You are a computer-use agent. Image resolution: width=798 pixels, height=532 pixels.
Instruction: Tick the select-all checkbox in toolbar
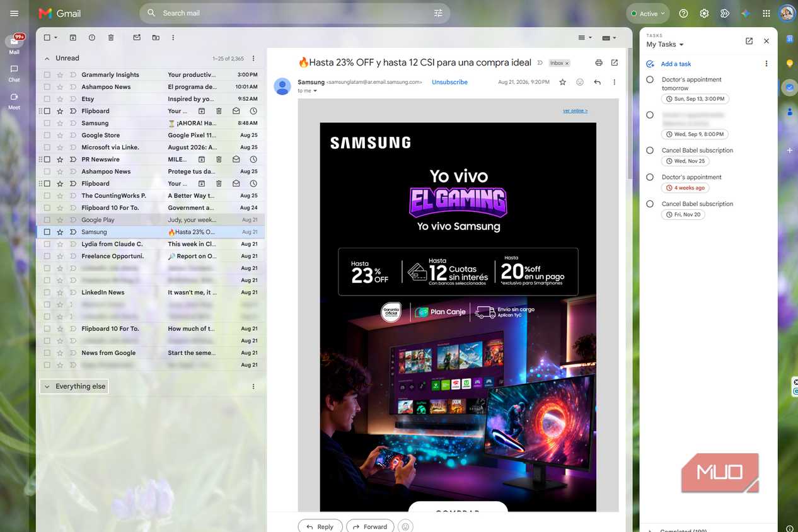coord(47,38)
